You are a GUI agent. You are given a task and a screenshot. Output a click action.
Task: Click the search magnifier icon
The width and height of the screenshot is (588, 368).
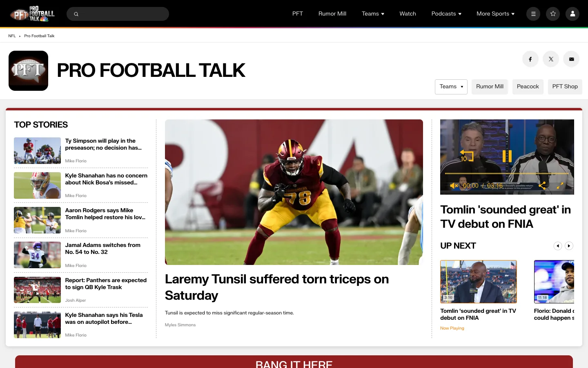click(76, 14)
